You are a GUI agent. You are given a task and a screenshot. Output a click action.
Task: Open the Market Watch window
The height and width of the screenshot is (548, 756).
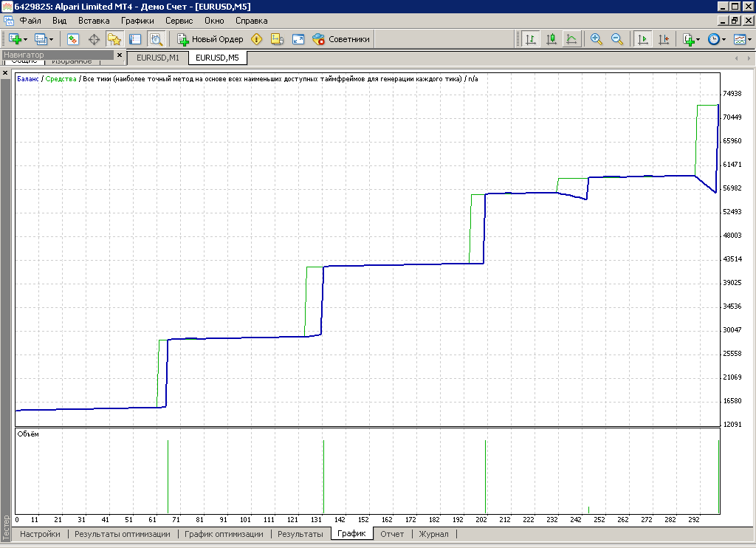click(x=73, y=39)
